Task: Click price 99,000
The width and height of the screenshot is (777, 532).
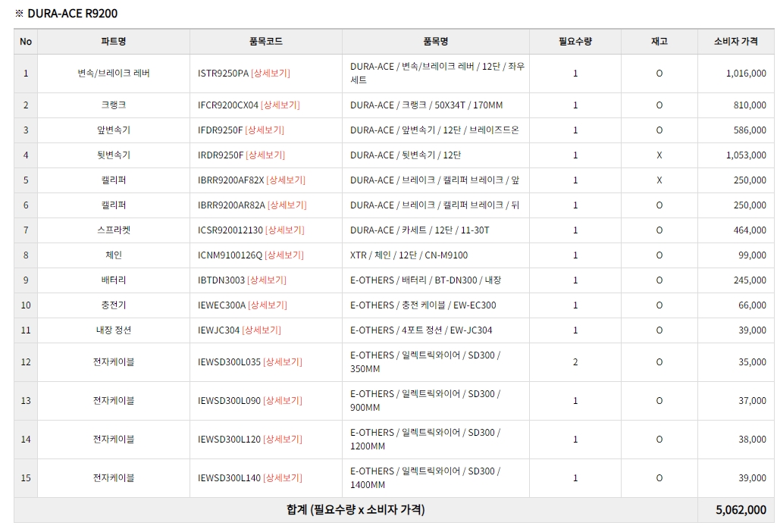Action: 752,255
